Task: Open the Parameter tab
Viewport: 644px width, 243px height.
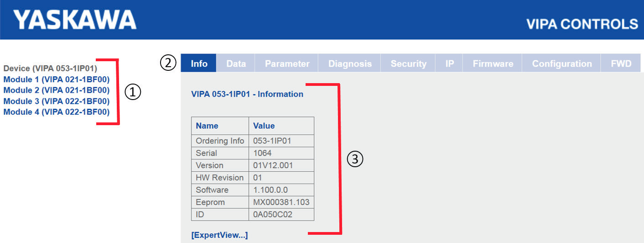Action: click(287, 63)
